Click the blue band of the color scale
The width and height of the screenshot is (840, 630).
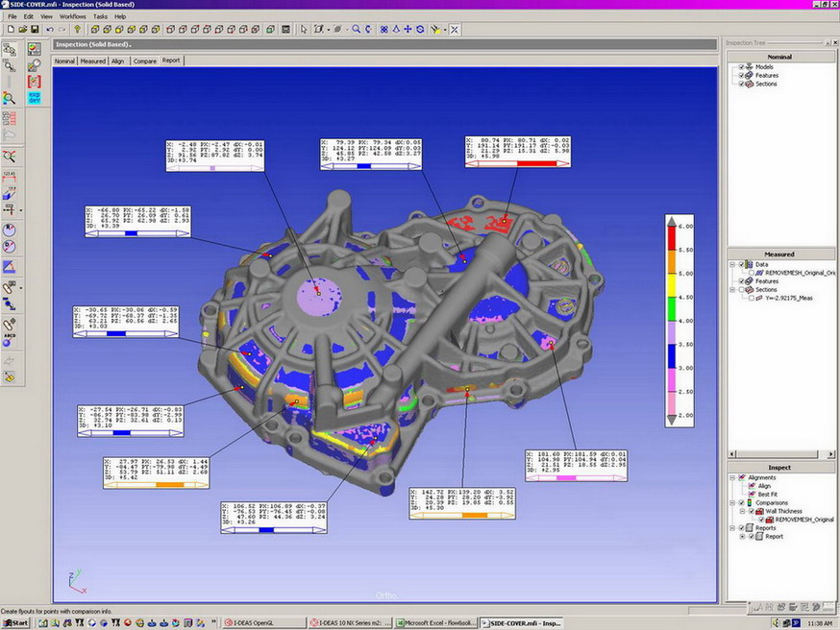click(x=672, y=356)
